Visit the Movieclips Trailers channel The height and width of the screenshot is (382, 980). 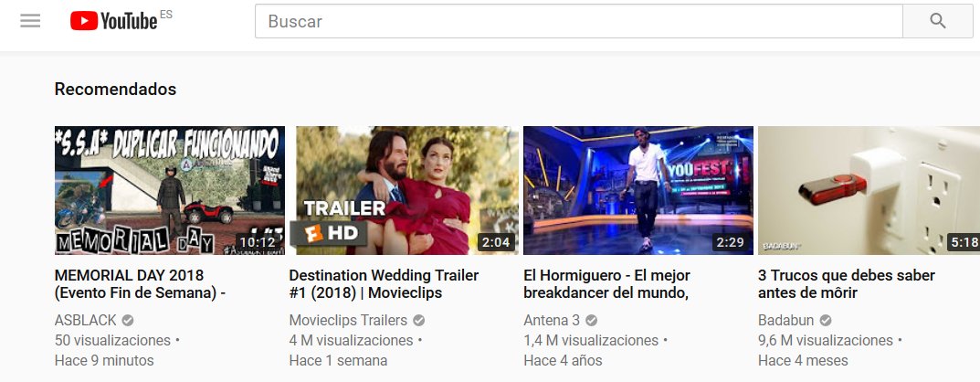[348, 320]
